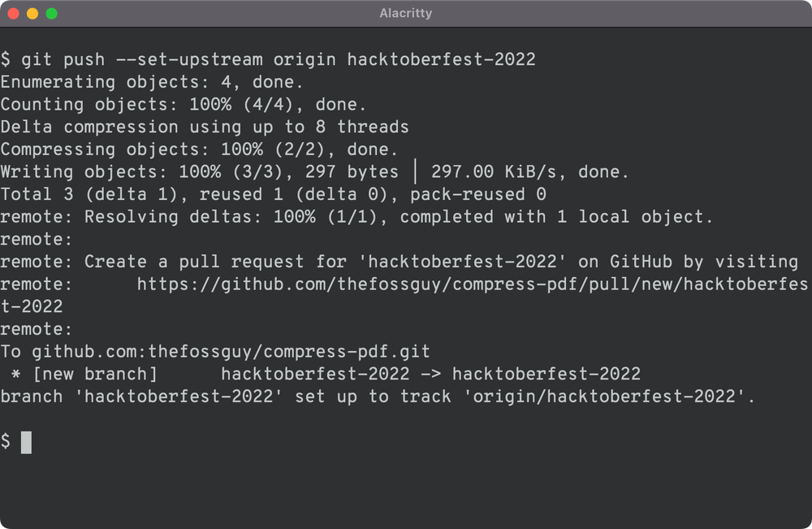Click the '[new branch]' output text

(93, 374)
